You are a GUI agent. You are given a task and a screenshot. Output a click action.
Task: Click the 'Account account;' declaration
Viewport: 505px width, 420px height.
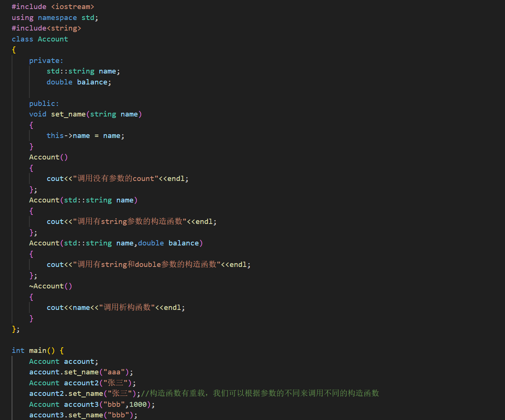pyautogui.click(x=64, y=362)
